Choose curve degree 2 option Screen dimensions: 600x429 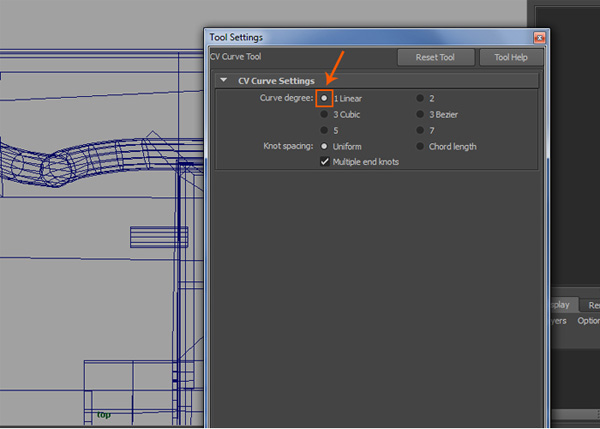tap(420, 99)
